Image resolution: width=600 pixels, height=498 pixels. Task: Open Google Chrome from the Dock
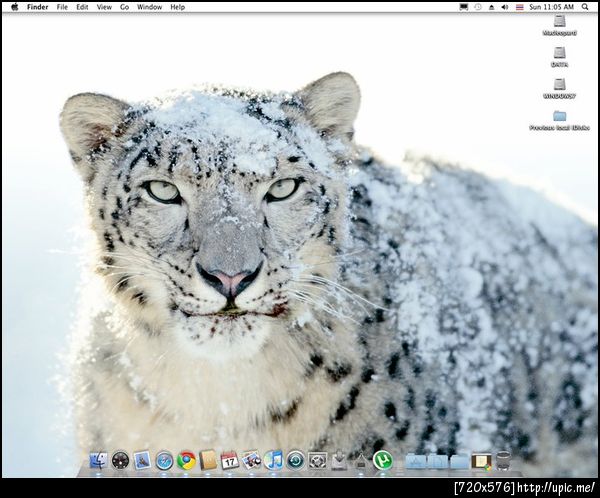tap(186, 460)
